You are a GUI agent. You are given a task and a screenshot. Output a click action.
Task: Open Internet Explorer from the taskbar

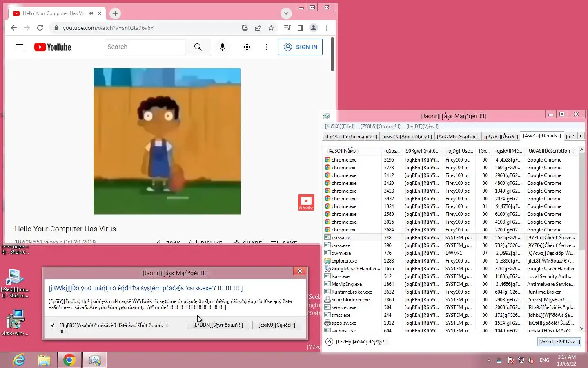19,360
